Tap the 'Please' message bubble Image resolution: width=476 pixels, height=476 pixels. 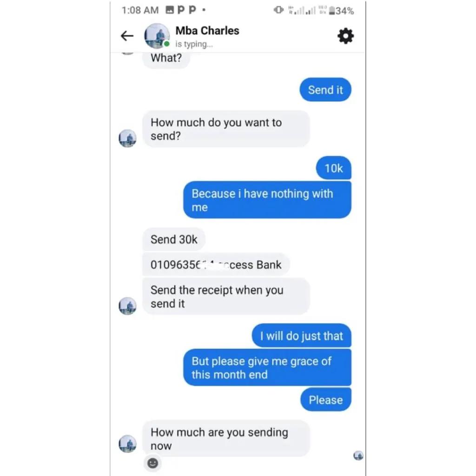[x=326, y=400]
